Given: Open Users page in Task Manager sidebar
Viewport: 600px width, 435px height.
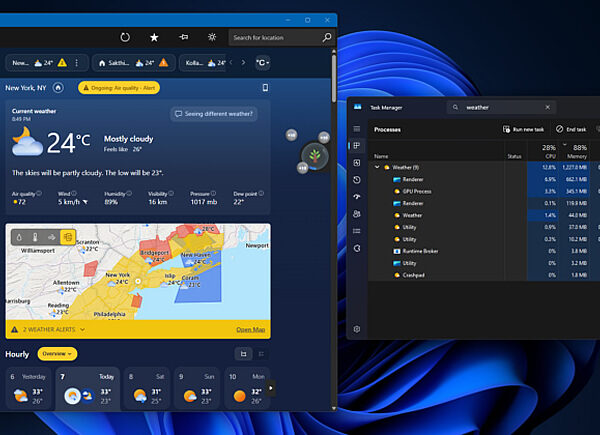Looking at the screenshot, I should 357,214.
